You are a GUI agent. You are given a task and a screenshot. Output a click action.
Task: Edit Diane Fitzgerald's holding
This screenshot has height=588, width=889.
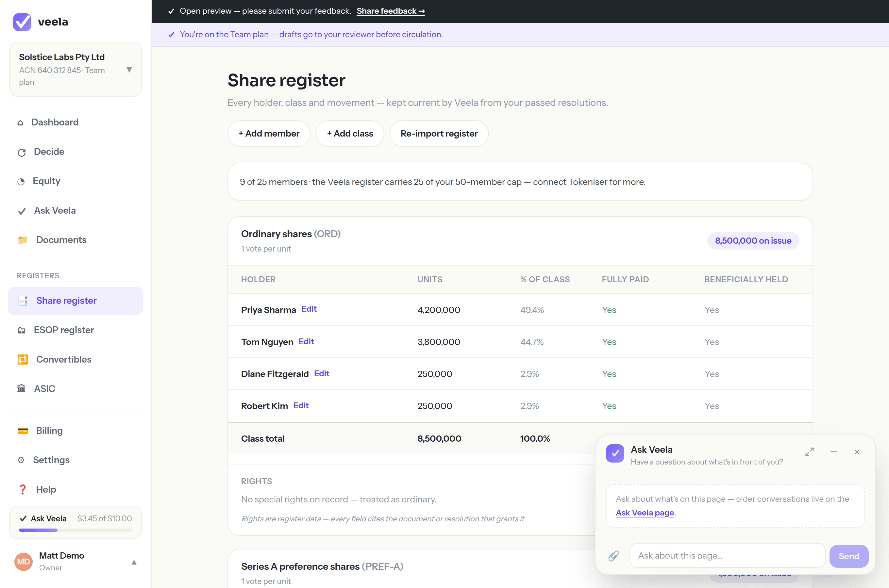pos(322,373)
